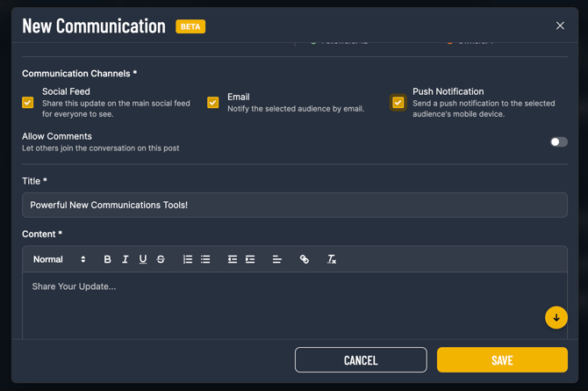Decrease paragraph indent
The width and height of the screenshot is (588, 391).
click(233, 259)
